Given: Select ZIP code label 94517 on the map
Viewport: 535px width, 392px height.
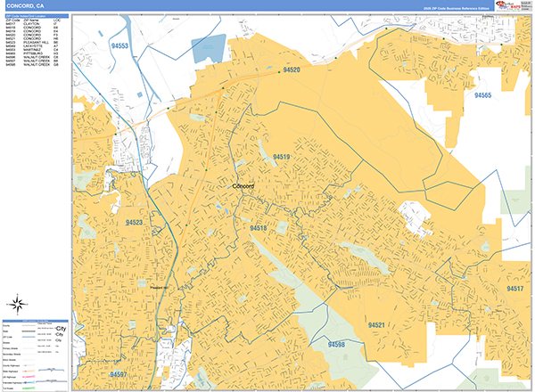Looking at the screenshot, I should (514, 290).
